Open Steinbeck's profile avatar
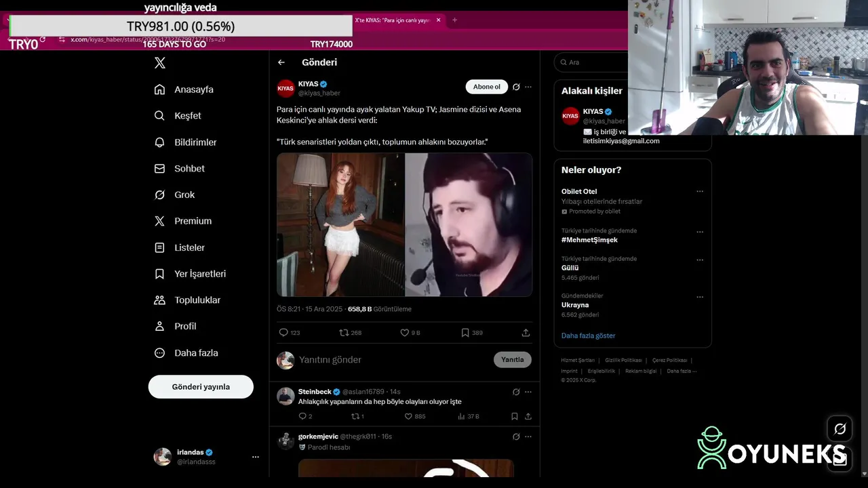Screen dimensions: 868x488 click(285, 396)
